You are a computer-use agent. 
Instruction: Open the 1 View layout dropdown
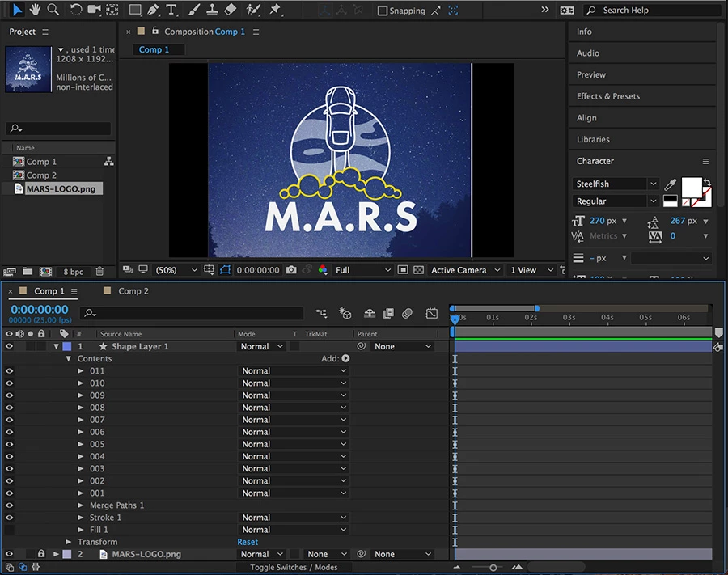531,270
